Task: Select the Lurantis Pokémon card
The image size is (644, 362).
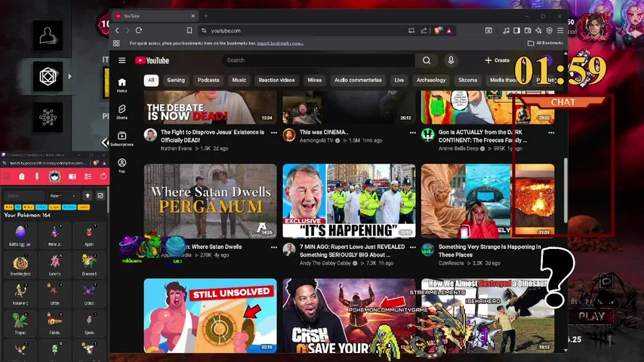Action: click(54, 264)
